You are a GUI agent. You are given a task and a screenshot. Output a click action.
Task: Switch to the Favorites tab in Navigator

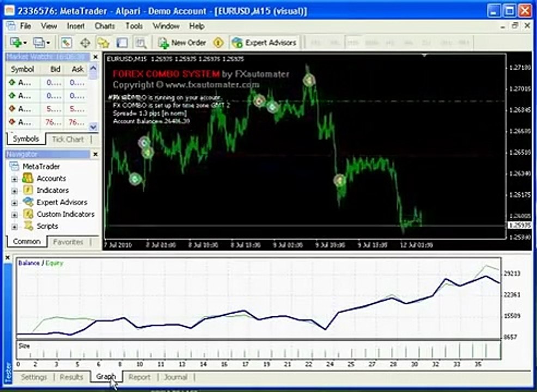pyautogui.click(x=68, y=242)
